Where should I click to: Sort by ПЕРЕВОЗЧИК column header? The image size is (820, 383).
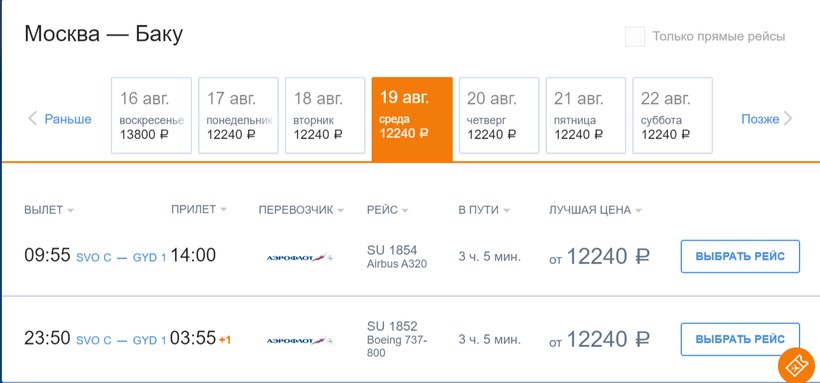301,210
